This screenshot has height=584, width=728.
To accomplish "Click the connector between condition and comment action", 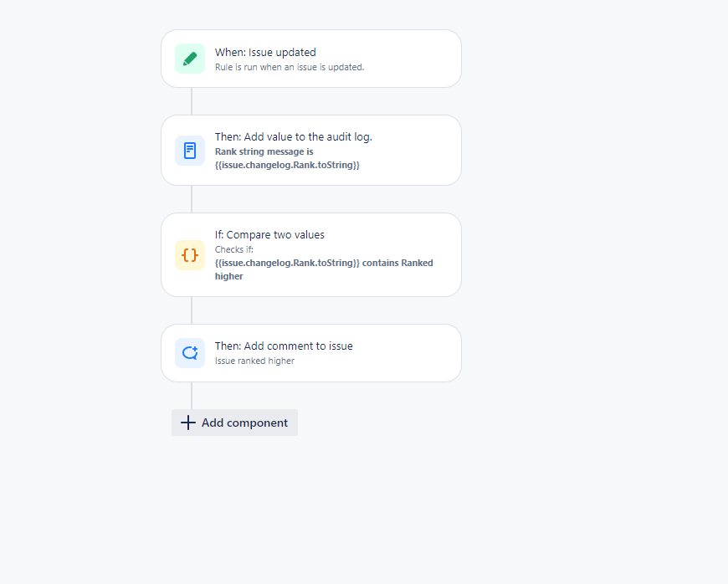I will tap(192, 310).
